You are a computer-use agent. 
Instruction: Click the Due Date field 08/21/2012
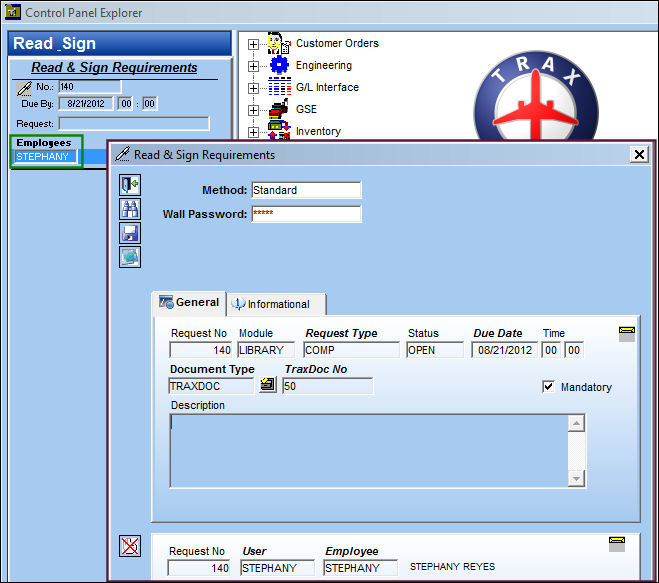pos(504,350)
